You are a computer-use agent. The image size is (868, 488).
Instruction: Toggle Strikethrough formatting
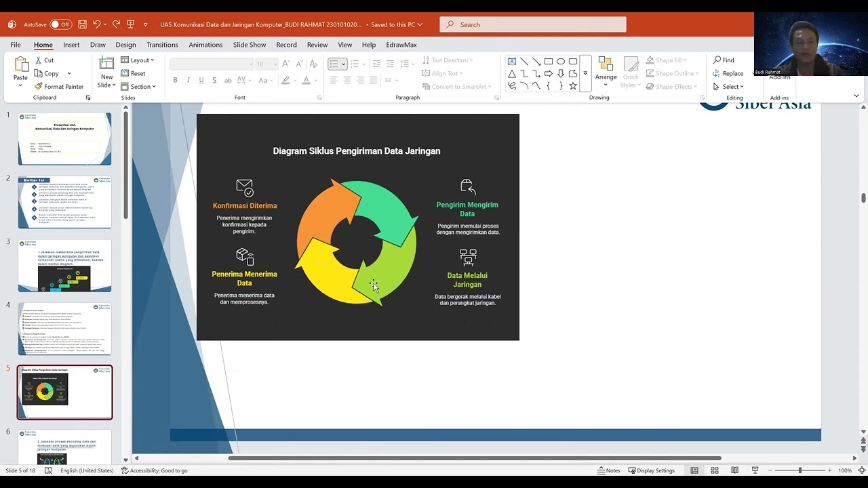click(x=228, y=80)
